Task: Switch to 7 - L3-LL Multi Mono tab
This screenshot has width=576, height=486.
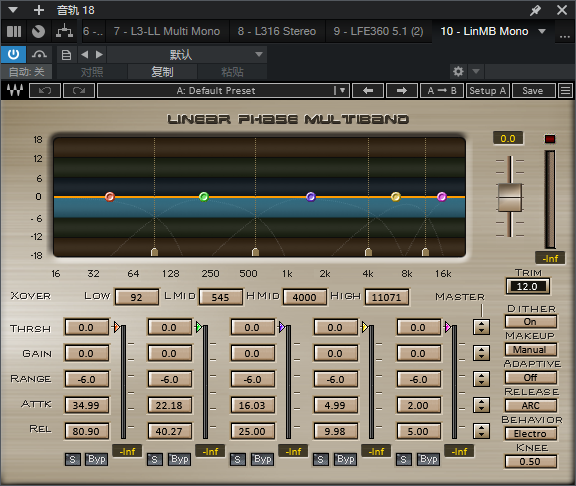Action: 167,31
